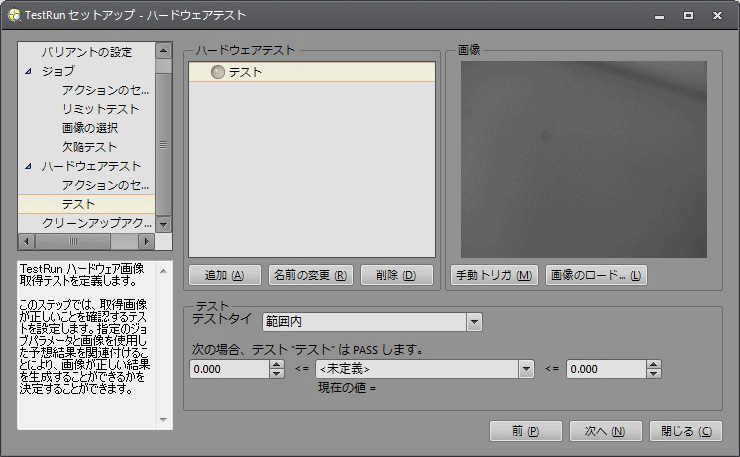This screenshot has width=740, height=457.
Task: Click the 名前の変更 (R) button
Action: tap(310, 275)
